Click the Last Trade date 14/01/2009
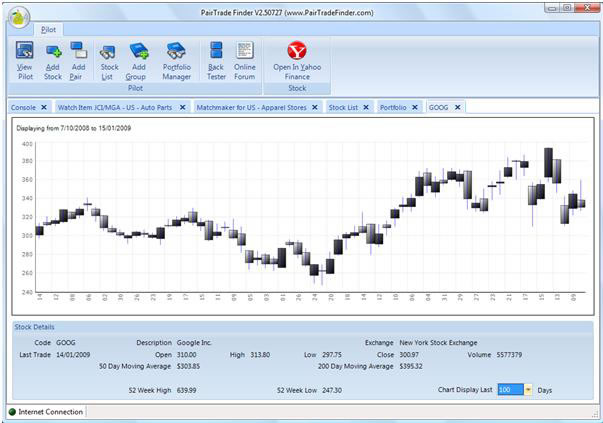 pyautogui.click(x=73, y=355)
